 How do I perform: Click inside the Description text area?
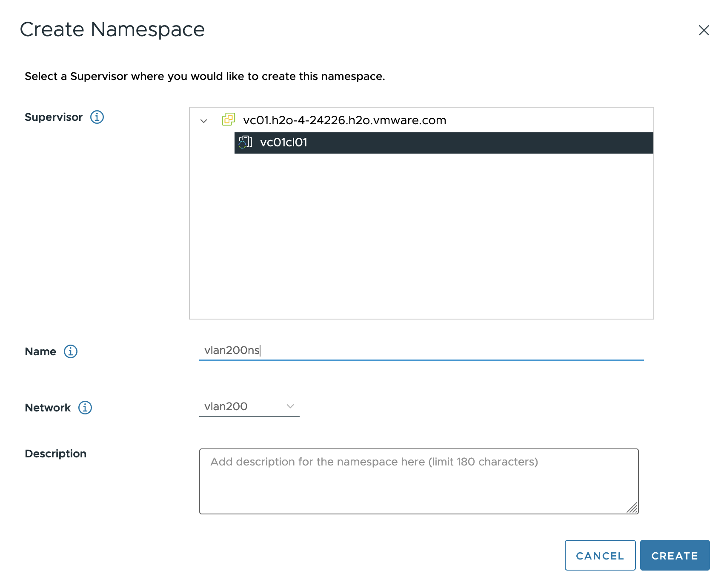[x=419, y=481]
